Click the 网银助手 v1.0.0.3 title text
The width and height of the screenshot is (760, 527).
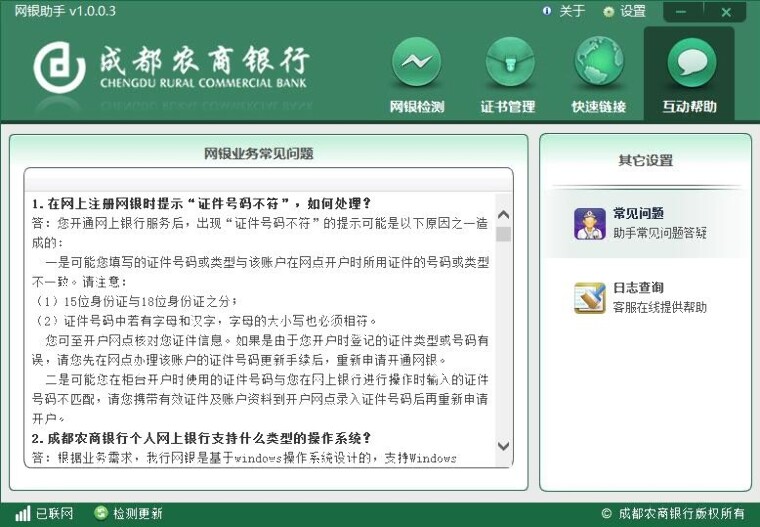point(64,11)
